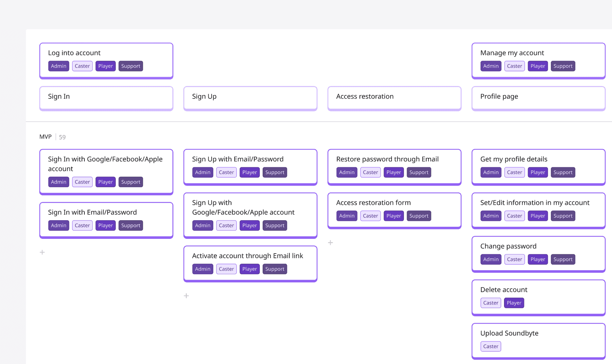
Task: Add a card below Access restoration form
Action: pos(330,242)
